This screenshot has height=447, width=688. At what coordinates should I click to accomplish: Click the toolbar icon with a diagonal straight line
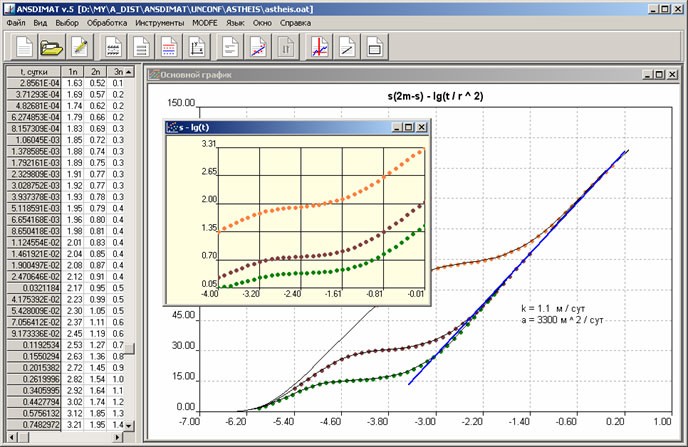pyautogui.click(x=347, y=46)
